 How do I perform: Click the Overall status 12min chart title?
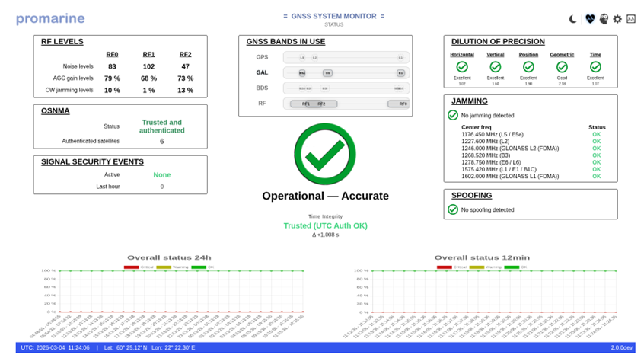482,257
